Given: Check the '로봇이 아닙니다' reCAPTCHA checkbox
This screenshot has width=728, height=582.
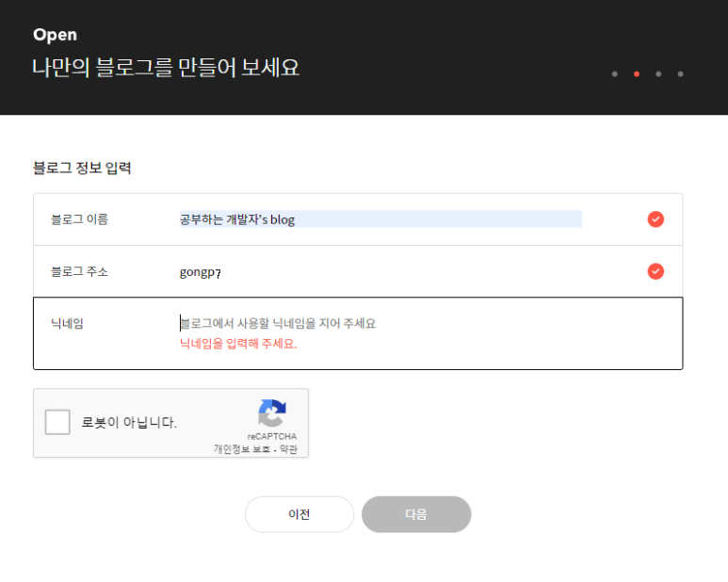Looking at the screenshot, I should [x=57, y=422].
